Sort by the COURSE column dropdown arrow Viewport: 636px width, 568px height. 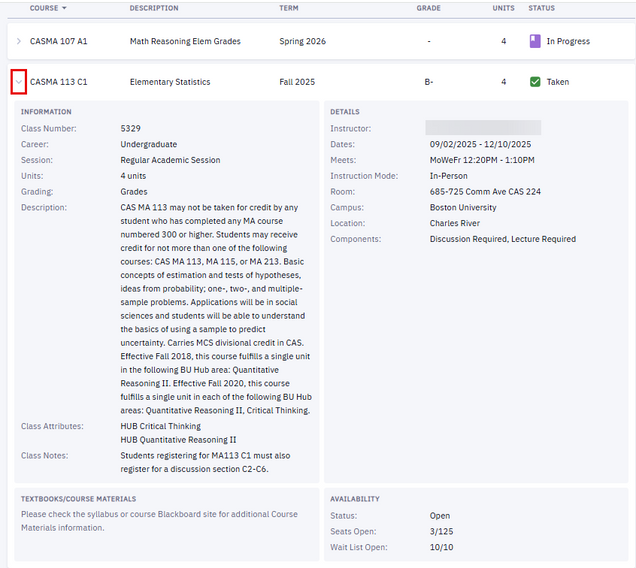pyautogui.click(x=64, y=8)
